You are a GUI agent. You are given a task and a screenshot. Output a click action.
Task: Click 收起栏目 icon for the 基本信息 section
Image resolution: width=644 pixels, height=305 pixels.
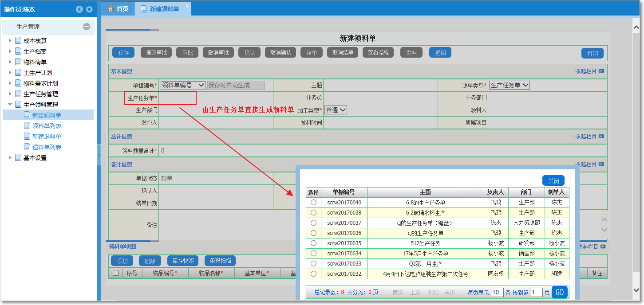coord(602,71)
